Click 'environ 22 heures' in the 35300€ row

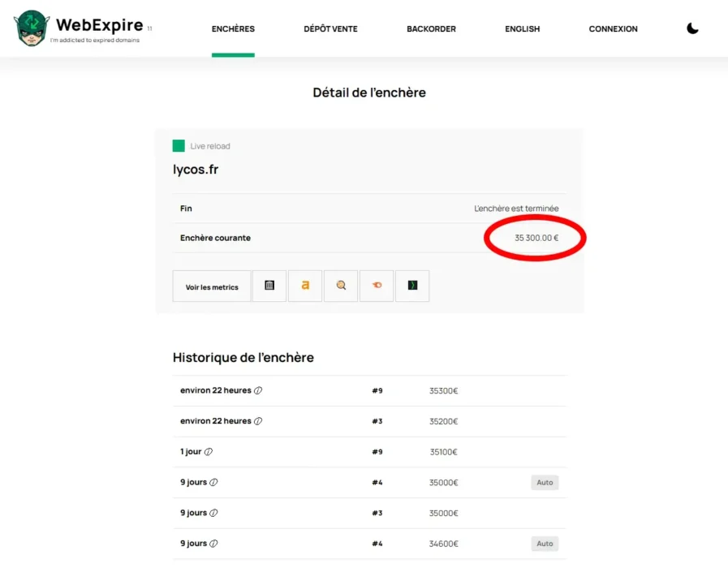216,390
